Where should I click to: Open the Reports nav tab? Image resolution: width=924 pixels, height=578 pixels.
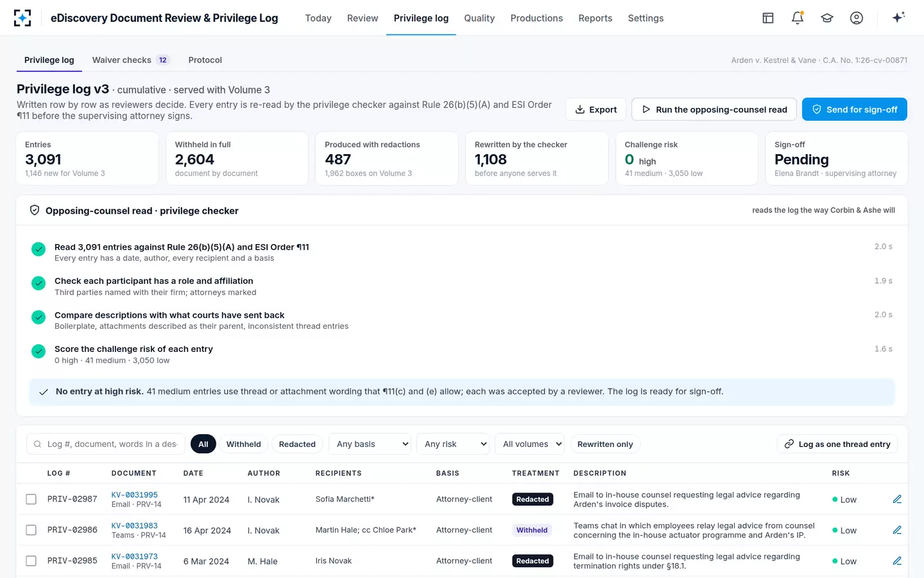click(x=595, y=18)
